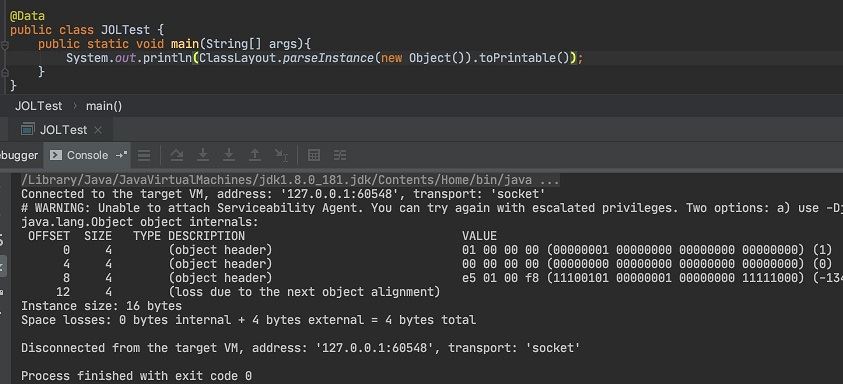This screenshot has height=384, width=843.
Task: Click the Show Execution Point icon
Action: click(144, 155)
